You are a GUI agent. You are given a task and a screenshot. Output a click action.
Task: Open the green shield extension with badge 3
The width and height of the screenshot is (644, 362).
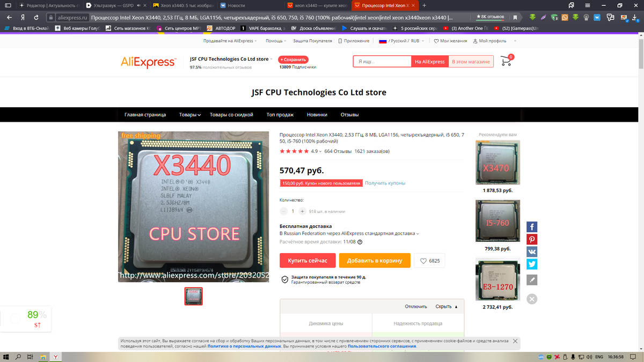click(x=554, y=17)
